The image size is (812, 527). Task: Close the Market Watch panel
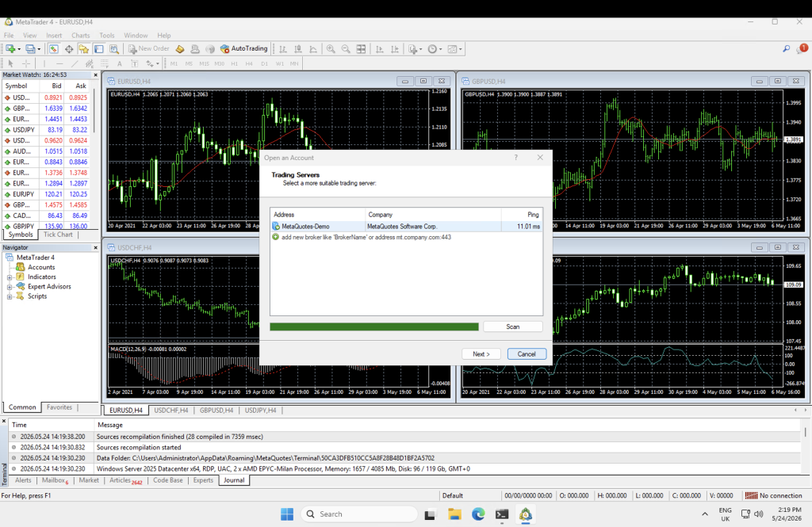(95, 75)
